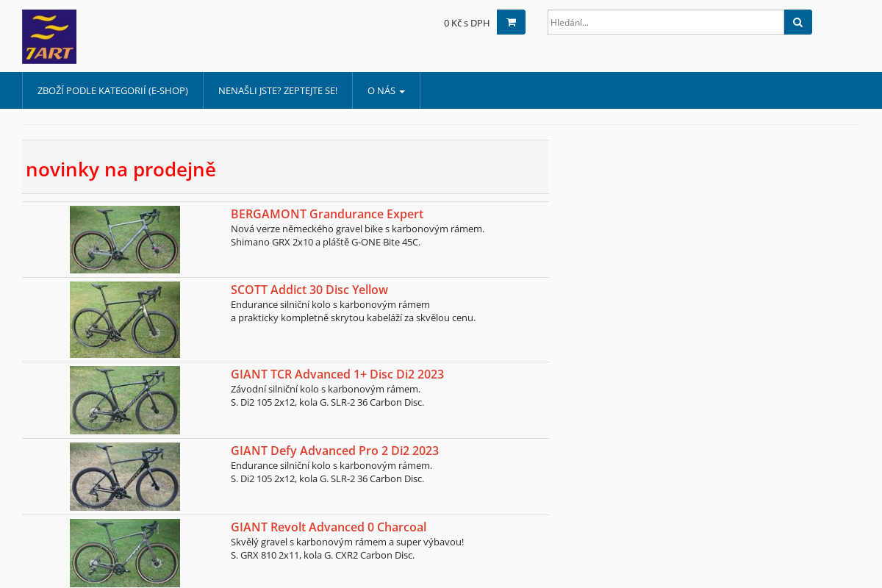Open Zboží podle kategorií (E-shop) menu
Viewport: 882px width, 588px height.
pos(112,90)
